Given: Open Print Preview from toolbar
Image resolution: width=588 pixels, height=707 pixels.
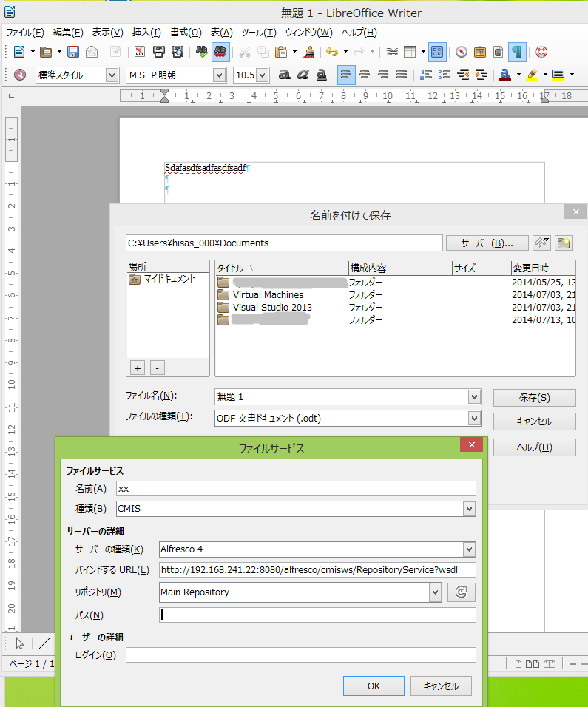Looking at the screenshot, I should tap(178, 52).
